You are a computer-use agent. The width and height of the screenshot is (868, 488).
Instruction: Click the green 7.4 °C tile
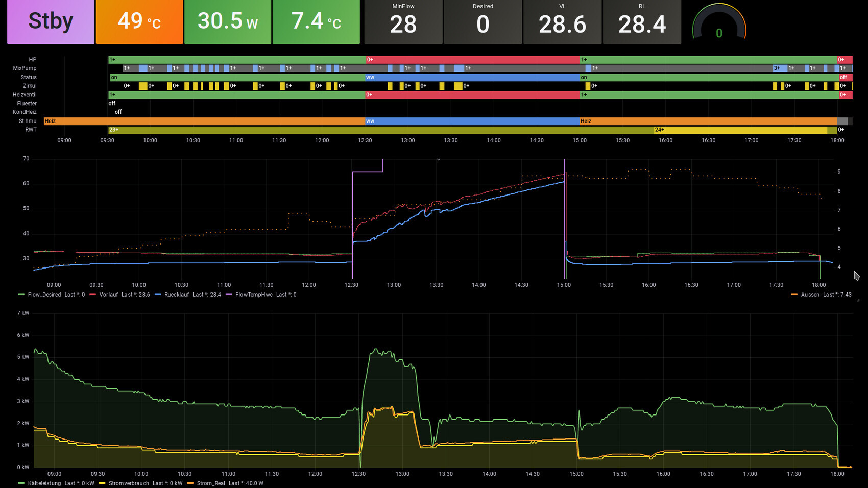(x=316, y=22)
